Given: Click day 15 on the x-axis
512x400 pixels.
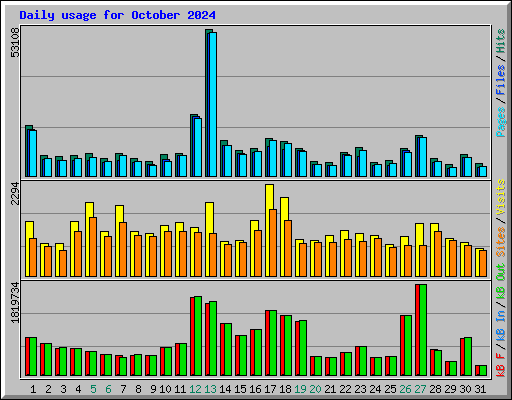Looking at the screenshot, I should [x=240, y=389].
